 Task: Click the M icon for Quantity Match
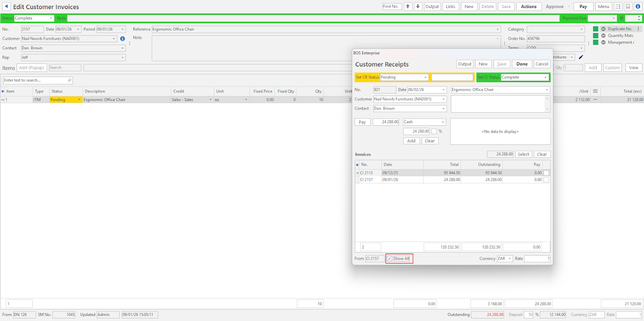click(603, 36)
